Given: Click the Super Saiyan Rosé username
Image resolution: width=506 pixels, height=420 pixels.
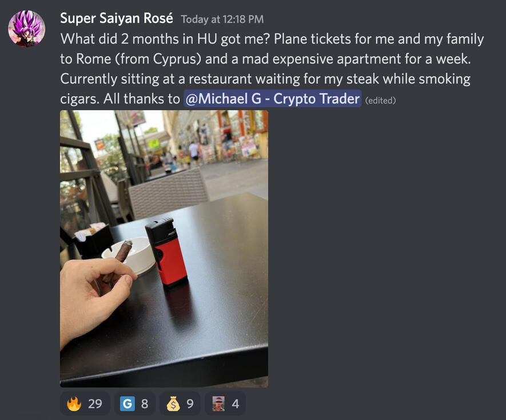Looking at the screenshot, I should (117, 18).
